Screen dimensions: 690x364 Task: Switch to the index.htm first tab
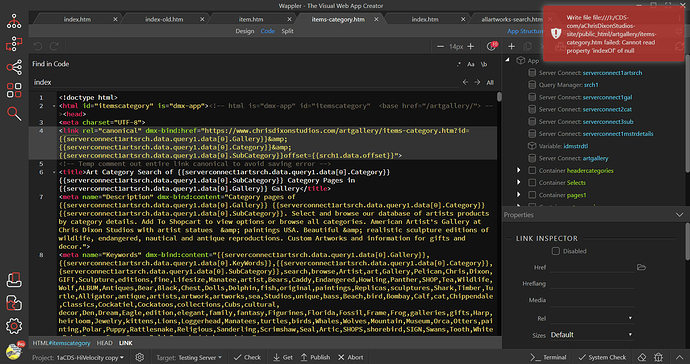[77, 19]
